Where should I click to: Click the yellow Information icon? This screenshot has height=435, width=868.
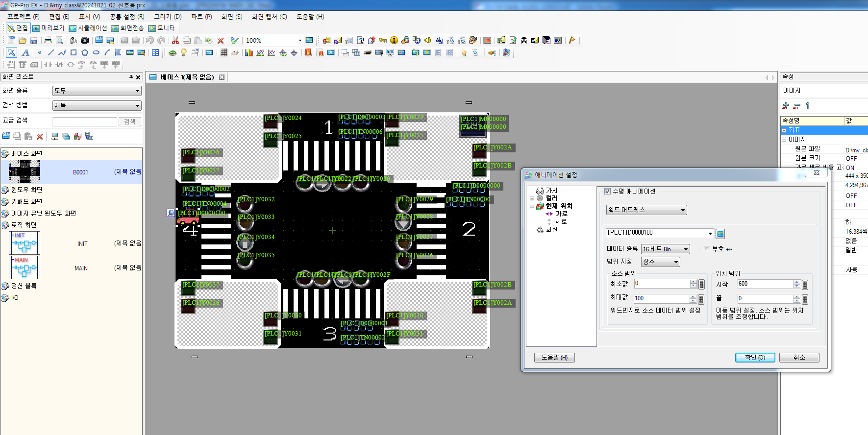(394, 40)
